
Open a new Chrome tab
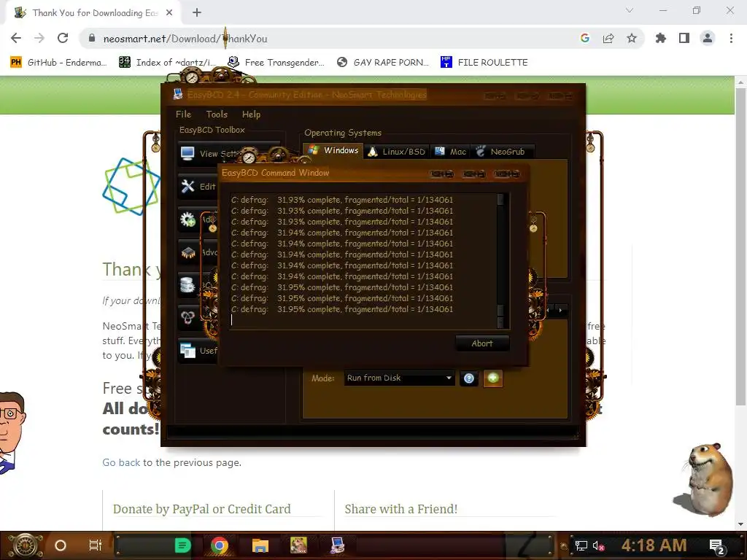[197, 12]
